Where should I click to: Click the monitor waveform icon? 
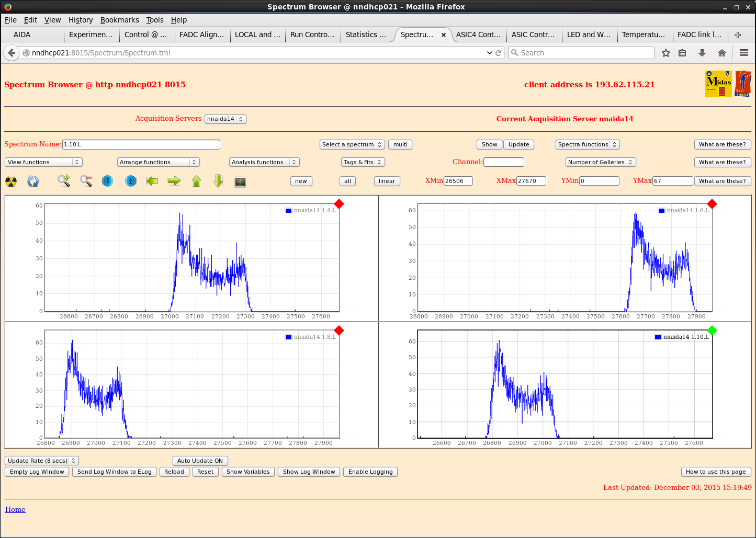pyautogui.click(x=240, y=181)
